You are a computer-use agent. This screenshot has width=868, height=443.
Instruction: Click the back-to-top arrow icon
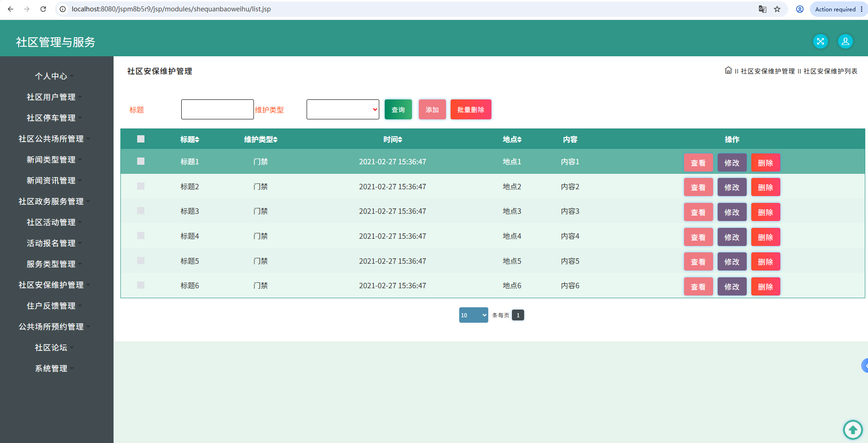pos(853,429)
